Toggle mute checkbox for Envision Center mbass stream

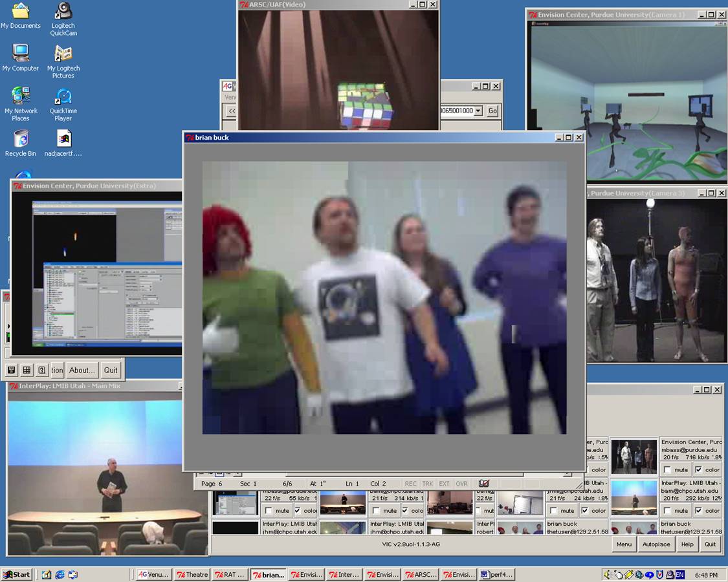tap(667, 470)
